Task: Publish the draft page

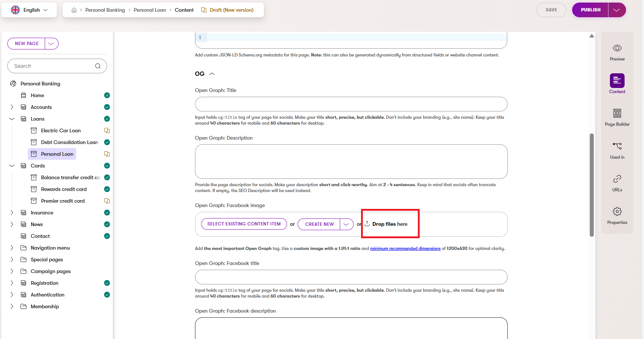Action: (x=589, y=10)
